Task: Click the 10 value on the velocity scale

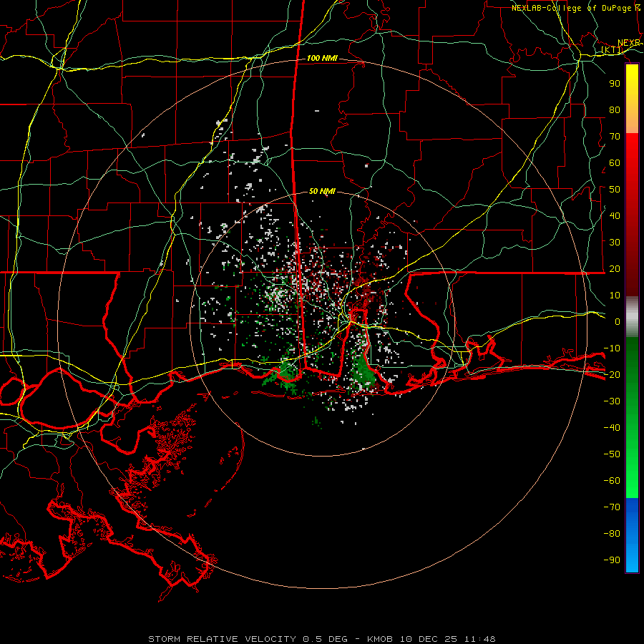Action: (615, 296)
